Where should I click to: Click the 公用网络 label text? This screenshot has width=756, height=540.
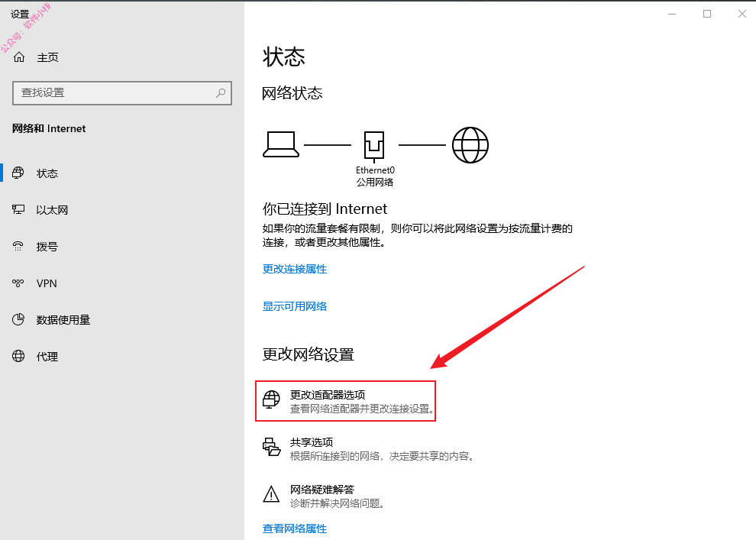point(375,183)
